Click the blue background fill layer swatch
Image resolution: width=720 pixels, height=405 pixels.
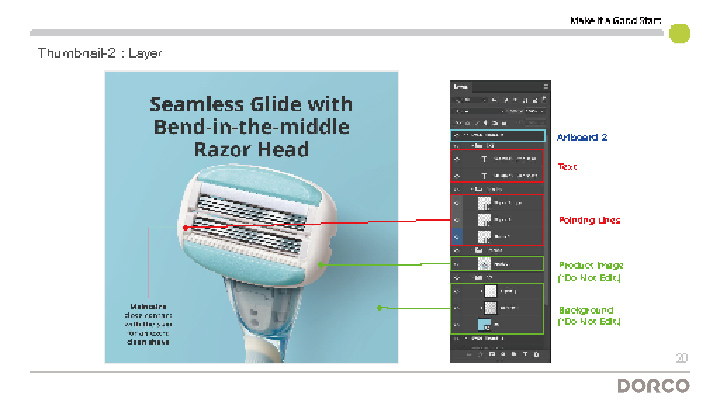point(484,324)
